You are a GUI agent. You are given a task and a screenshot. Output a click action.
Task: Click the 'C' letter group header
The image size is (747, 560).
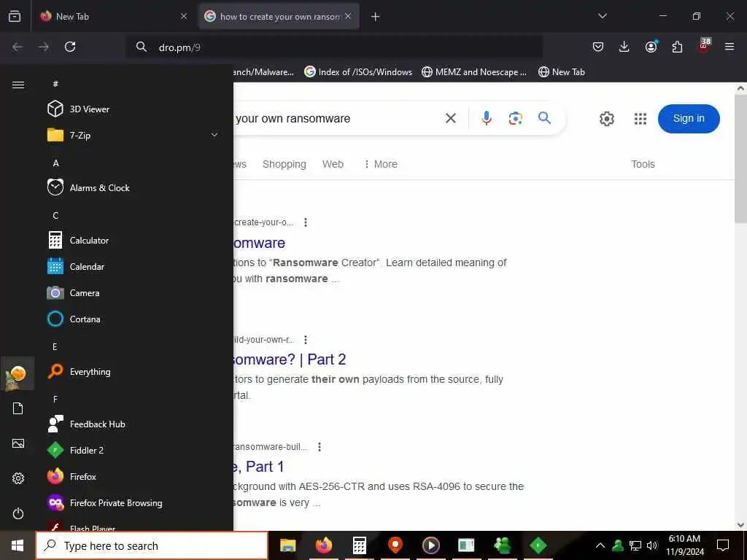coord(55,215)
